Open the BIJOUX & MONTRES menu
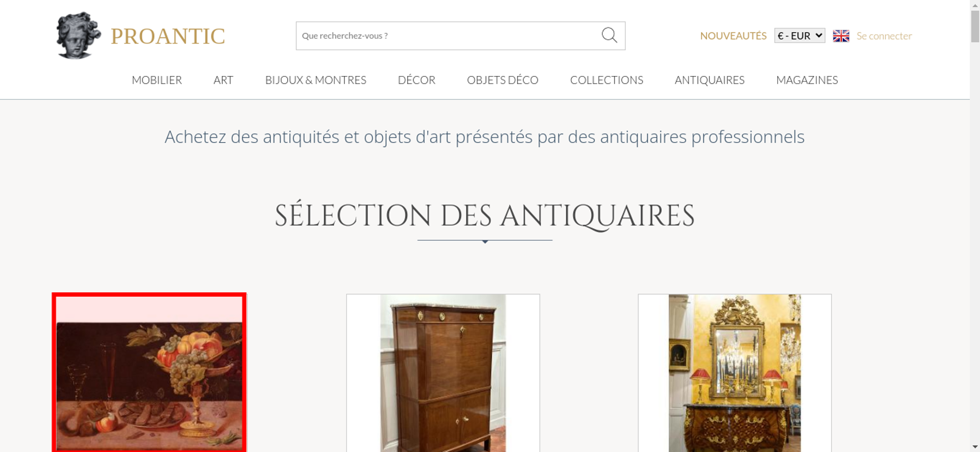Screen dimensions: 980x452 point(316,80)
